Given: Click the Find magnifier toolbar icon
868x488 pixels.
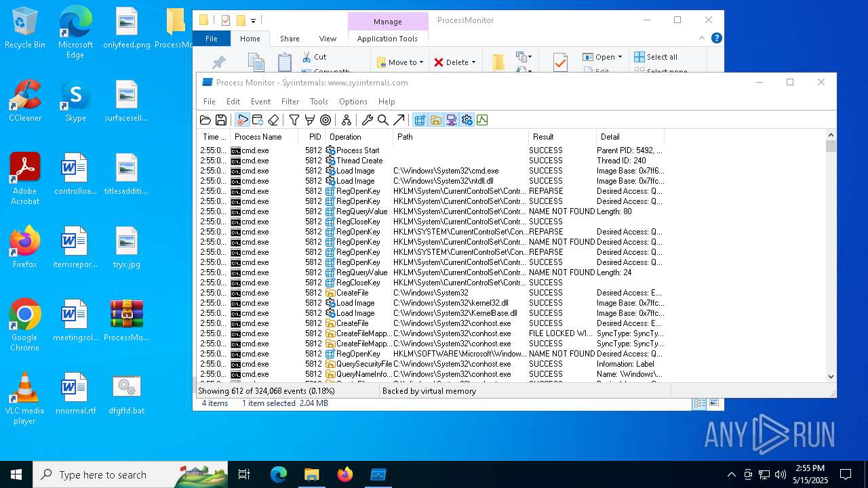Looking at the screenshot, I should (383, 120).
